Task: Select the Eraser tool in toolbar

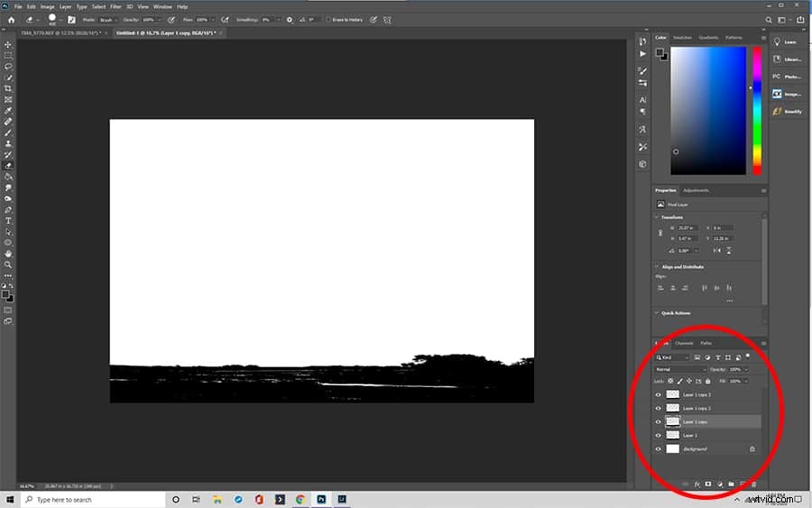Action: pos(8,166)
